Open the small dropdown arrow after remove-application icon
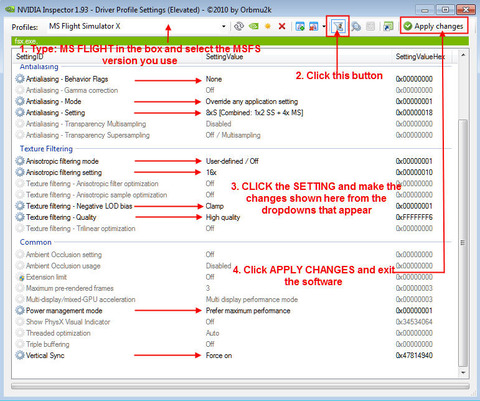 pos(324,26)
